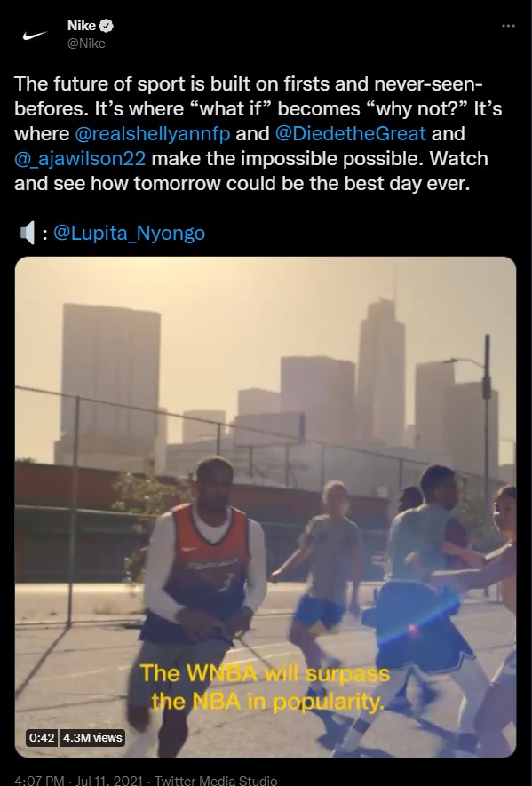Open the @realshellyannfp mention
The width and height of the screenshot is (532, 786).
pyautogui.click(x=153, y=134)
